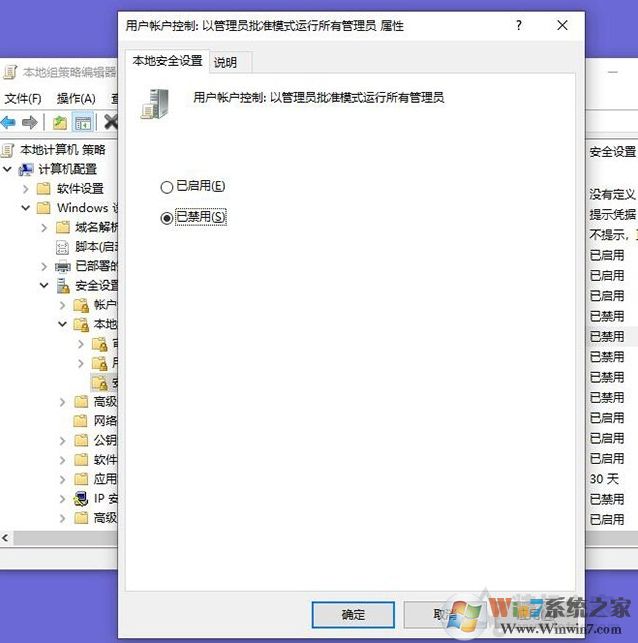Click the ? help icon in dialog title bar
Image resolution: width=638 pixels, height=643 pixels.
[519, 25]
